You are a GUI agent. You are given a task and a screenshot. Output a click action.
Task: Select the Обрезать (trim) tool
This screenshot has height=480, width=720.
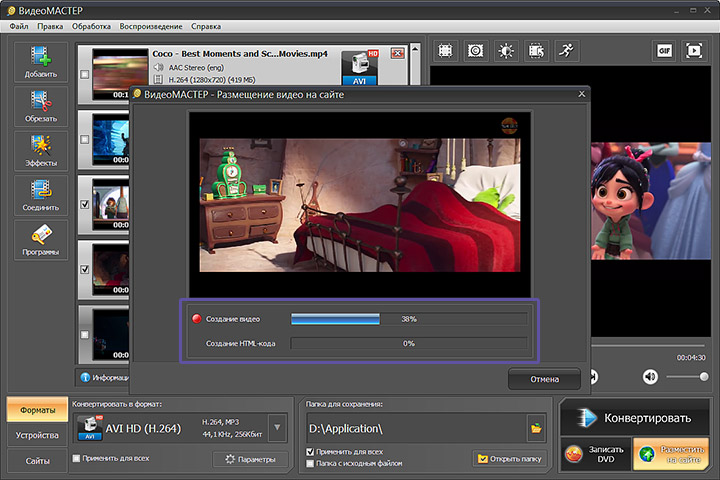coord(41,106)
